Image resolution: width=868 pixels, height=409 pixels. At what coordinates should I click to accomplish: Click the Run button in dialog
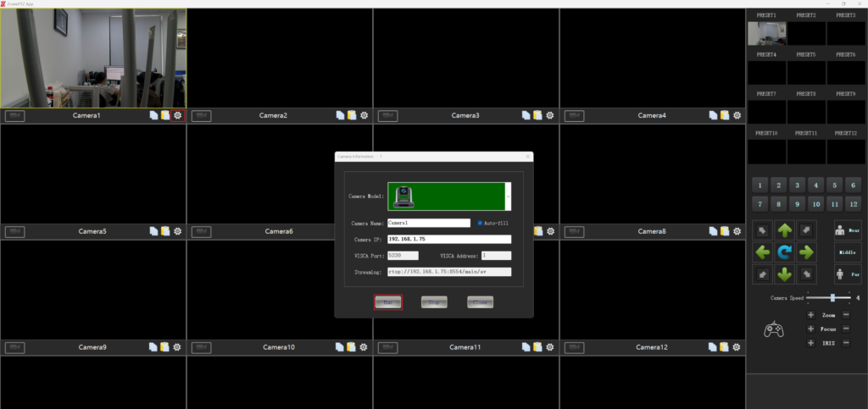click(387, 301)
